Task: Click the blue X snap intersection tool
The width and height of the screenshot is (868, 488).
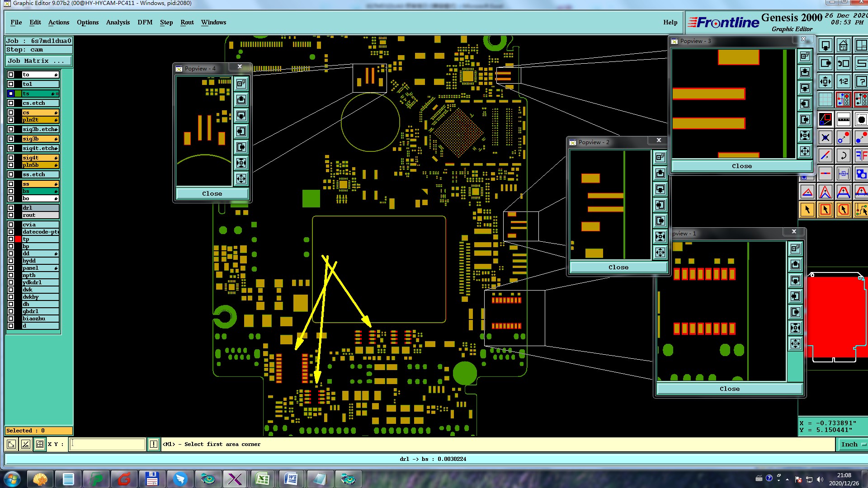Action: click(x=826, y=138)
